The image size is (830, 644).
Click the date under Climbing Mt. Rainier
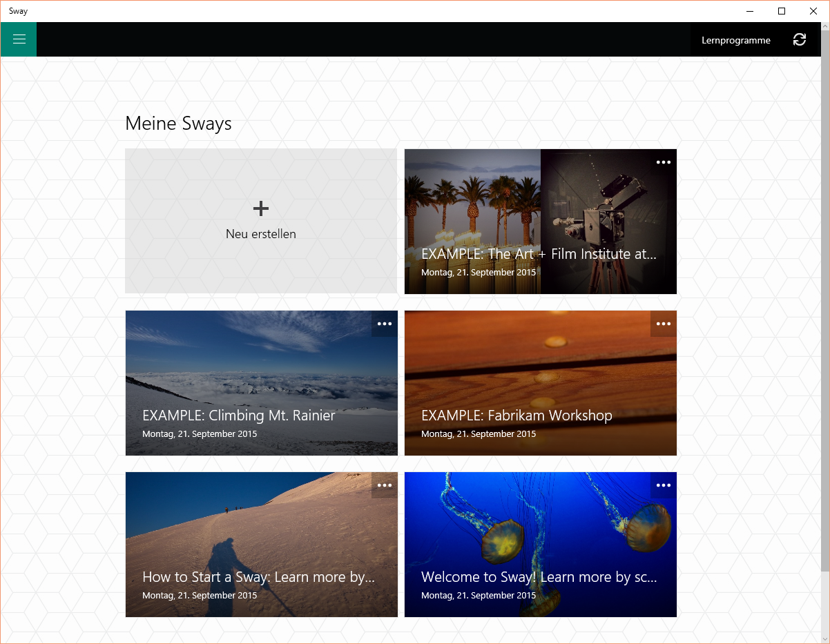[200, 434]
